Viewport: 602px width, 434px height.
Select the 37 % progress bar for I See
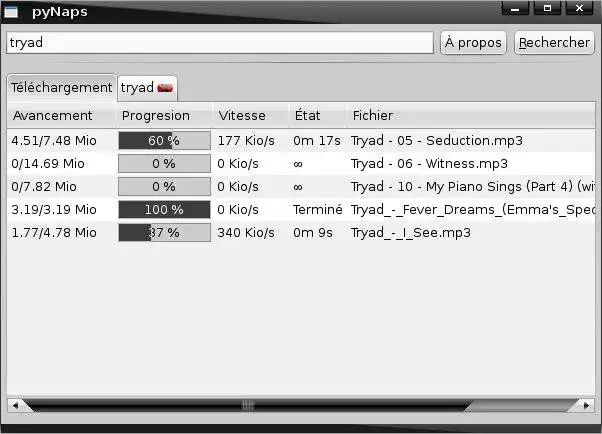click(164, 233)
